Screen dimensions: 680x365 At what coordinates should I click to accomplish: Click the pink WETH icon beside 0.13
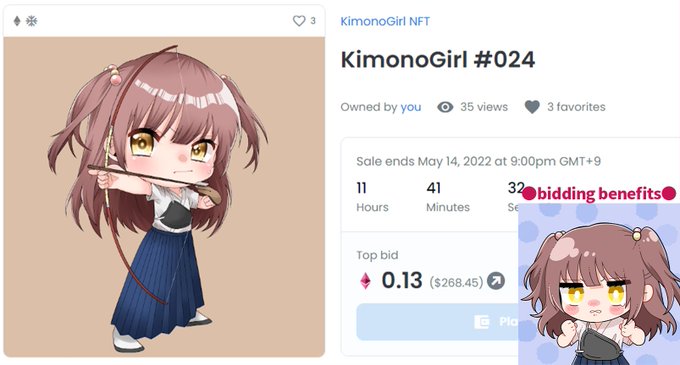click(366, 281)
